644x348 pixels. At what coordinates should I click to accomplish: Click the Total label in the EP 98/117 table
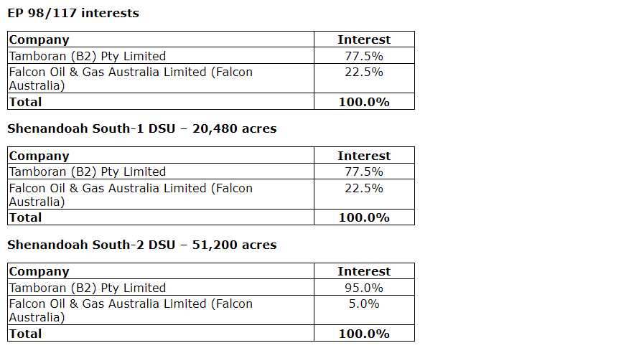[25, 102]
